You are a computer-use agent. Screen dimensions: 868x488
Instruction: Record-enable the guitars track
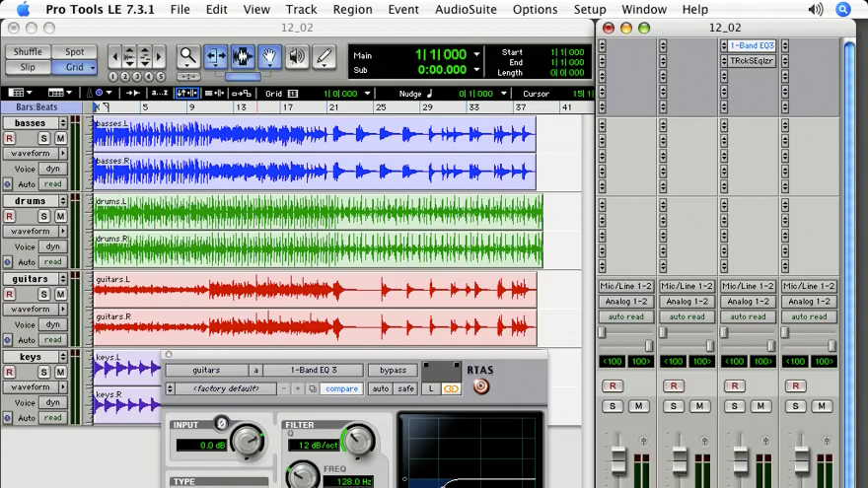(10, 295)
